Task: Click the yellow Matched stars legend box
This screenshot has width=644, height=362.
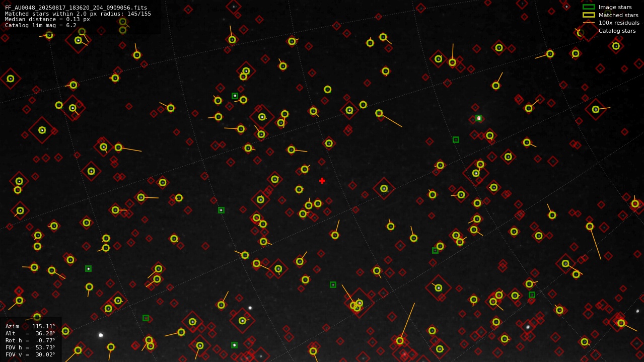Action: pyautogui.click(x=589, y=15)
